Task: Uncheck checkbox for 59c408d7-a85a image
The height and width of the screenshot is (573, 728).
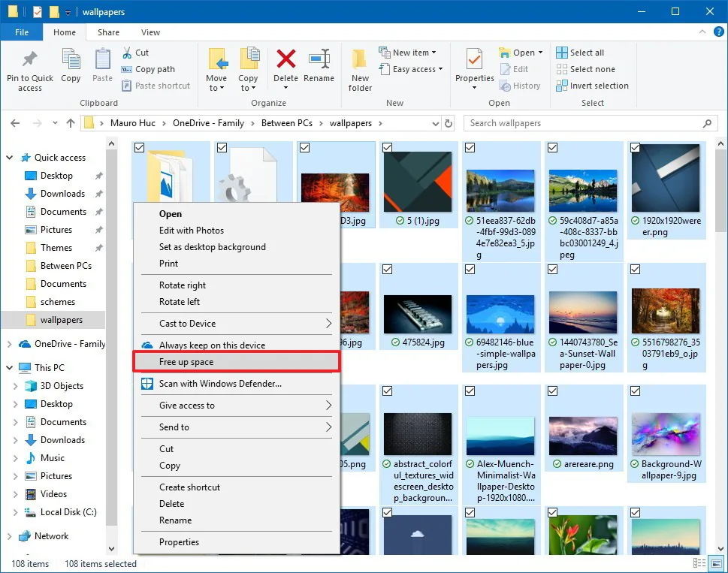Action: pyautogui.click(x=552, y=147)
